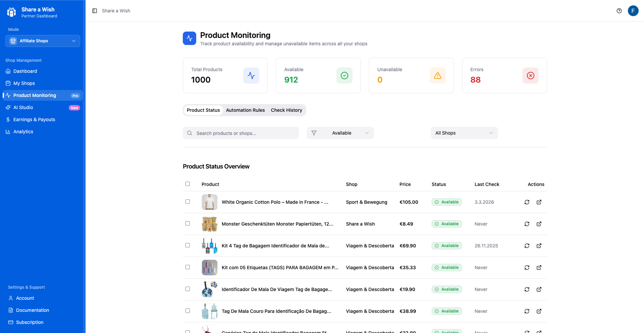Open White Organic Cotton Polo external link
This screenshot has height=333, width=644.
pyautogui.click(x=539, y=202)
